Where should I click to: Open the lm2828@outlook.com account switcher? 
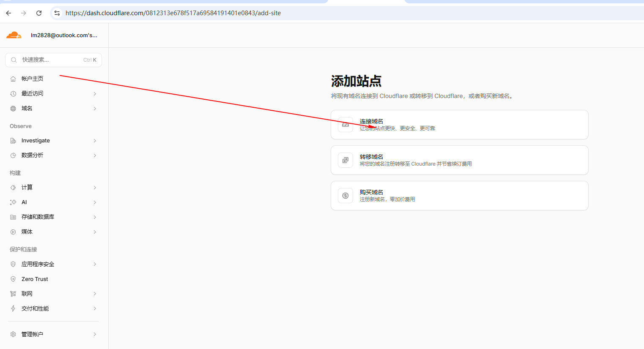click(64, 35)
